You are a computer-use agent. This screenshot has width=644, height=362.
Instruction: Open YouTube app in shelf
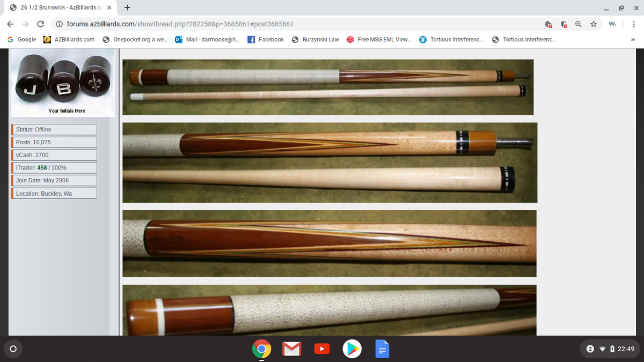pos(322,349)
